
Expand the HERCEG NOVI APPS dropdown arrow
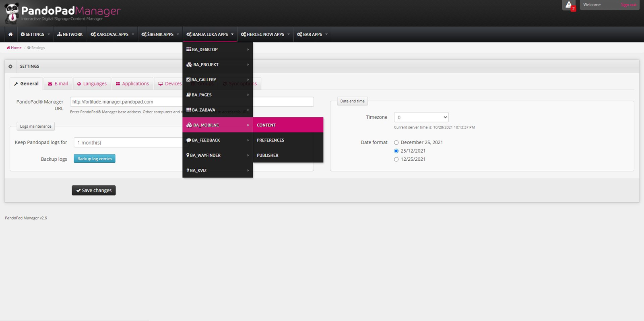[x=289, y=34]
